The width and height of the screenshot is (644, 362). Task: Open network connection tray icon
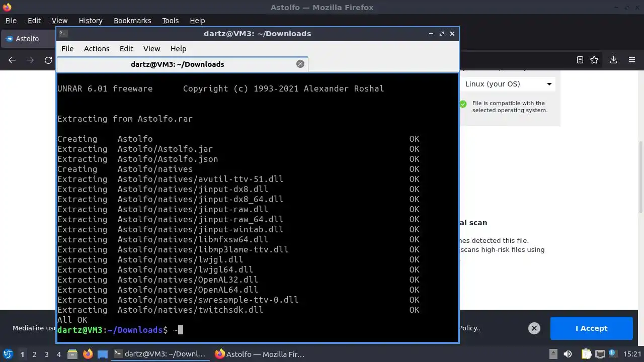[600, 354]
